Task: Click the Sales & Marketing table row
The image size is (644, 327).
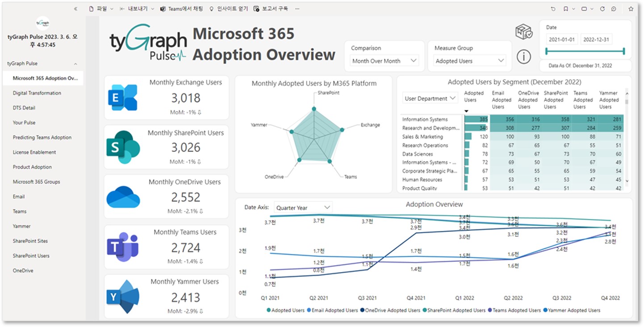Action: [x=512, y=137]
